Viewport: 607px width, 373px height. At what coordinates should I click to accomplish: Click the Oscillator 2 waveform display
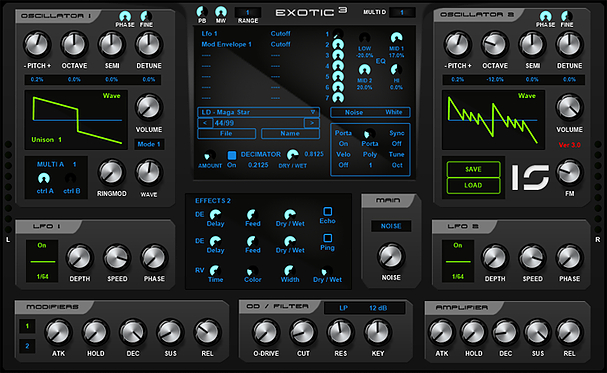pos(493,120)
